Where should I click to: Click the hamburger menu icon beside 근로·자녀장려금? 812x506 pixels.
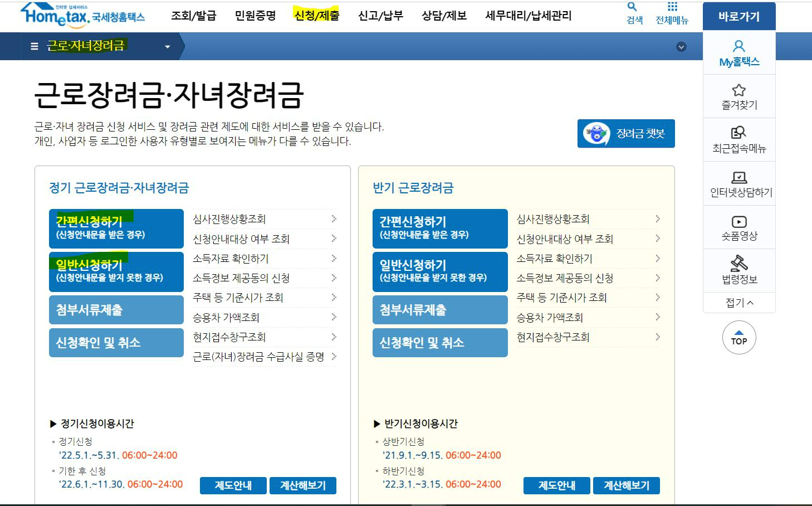click(35, 46)
